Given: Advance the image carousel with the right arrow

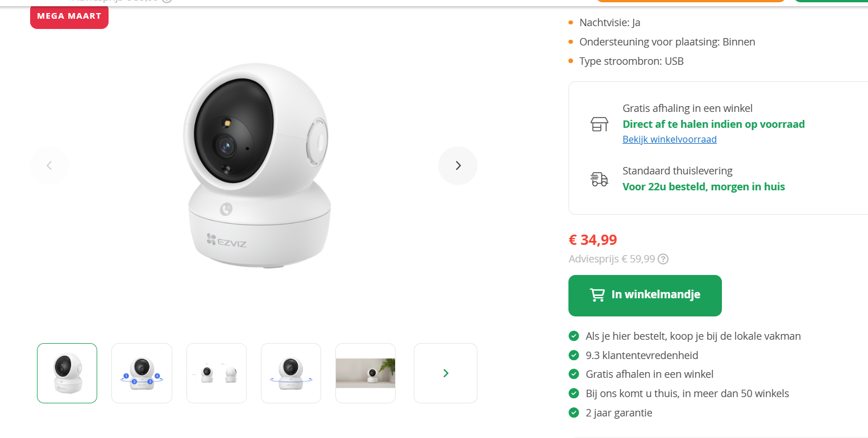Looking at the screenshot, I should click(458, 165).
